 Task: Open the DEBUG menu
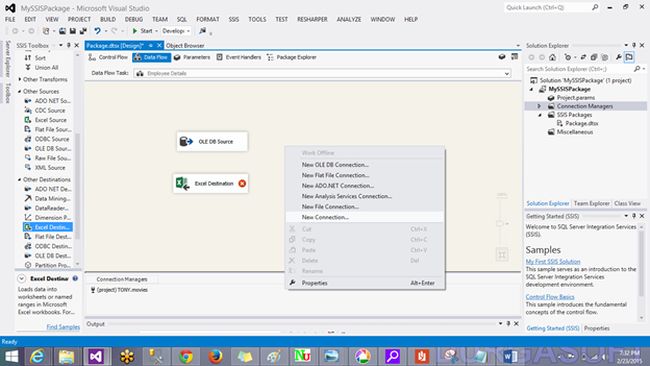click(133, 19)
